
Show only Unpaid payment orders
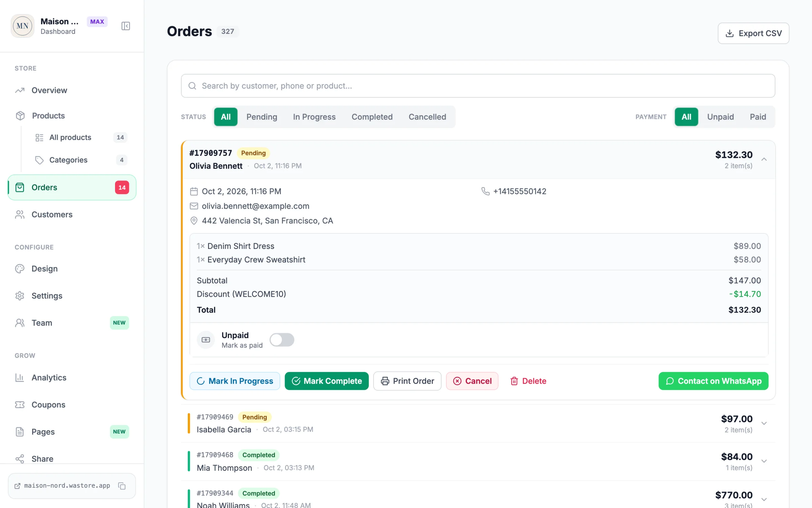click(x=720, y=117)
